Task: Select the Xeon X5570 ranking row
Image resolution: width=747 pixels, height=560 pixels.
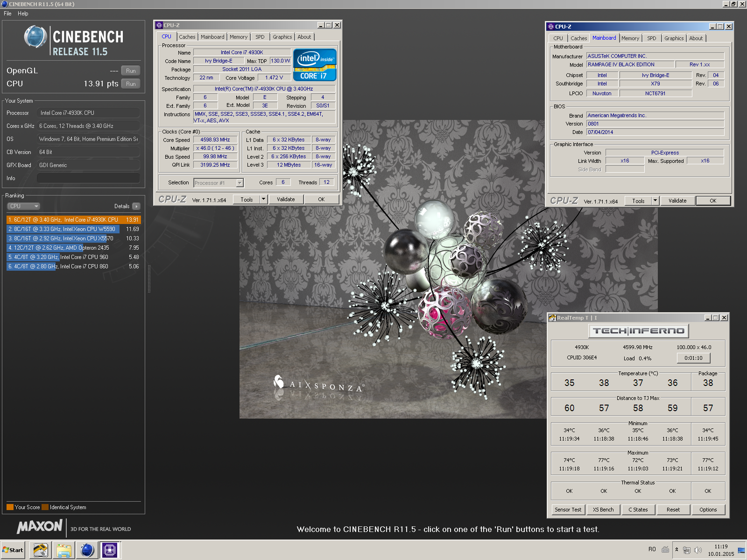Action: click(74, 238)
